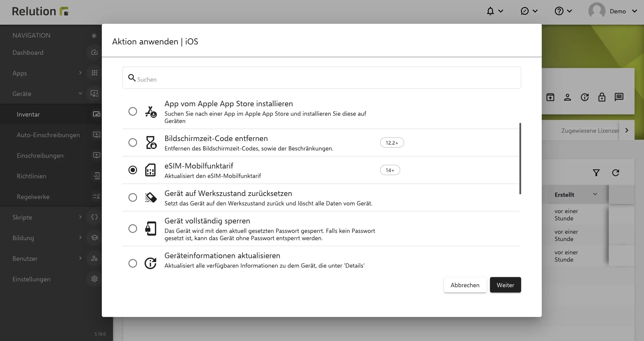Select Bildschirmzeit-Code entfernen radio button
This screenshot has width=644, height=341.
point(133,143)
